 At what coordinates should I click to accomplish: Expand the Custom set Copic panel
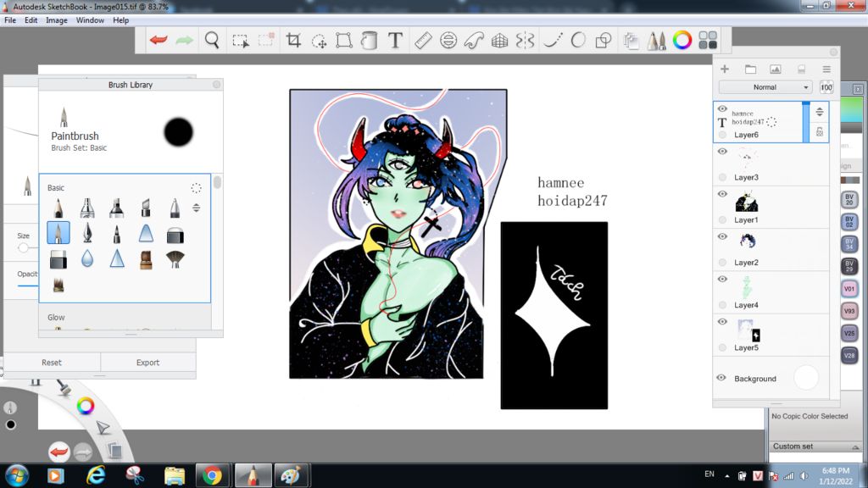[855, 446]
